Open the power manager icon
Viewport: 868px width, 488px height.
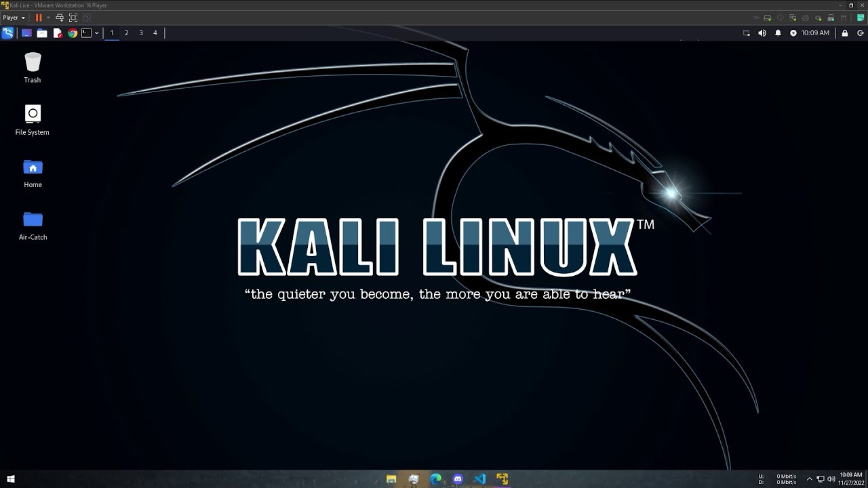(x=793, y=33)
